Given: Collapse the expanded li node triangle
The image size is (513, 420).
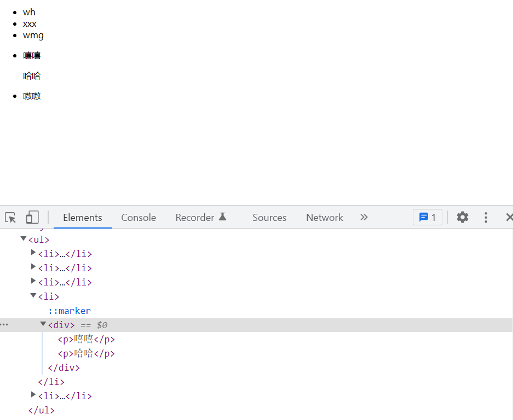Looking at the screenshot, I should pyautogui.click(x=33, y=295).
